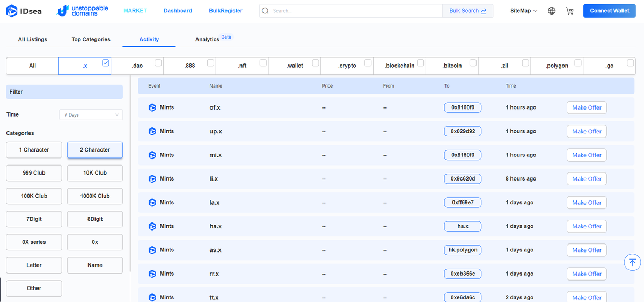Open BulkRegister in the top navigation
The image size is (644, 302).
pos(225,11)
